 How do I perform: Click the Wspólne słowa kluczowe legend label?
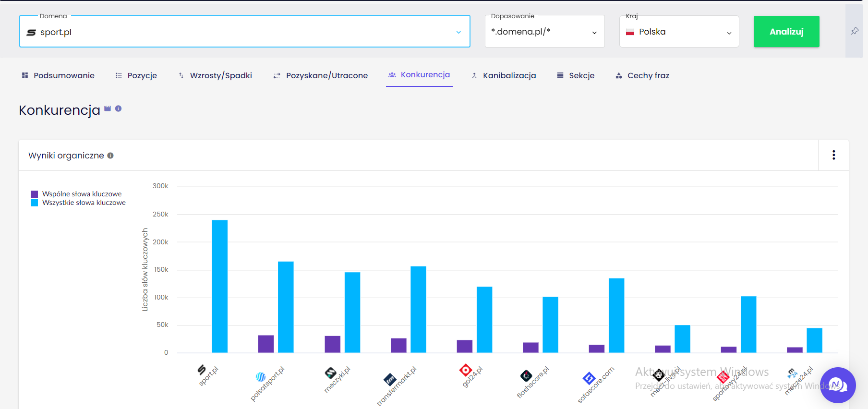(82, 194)
